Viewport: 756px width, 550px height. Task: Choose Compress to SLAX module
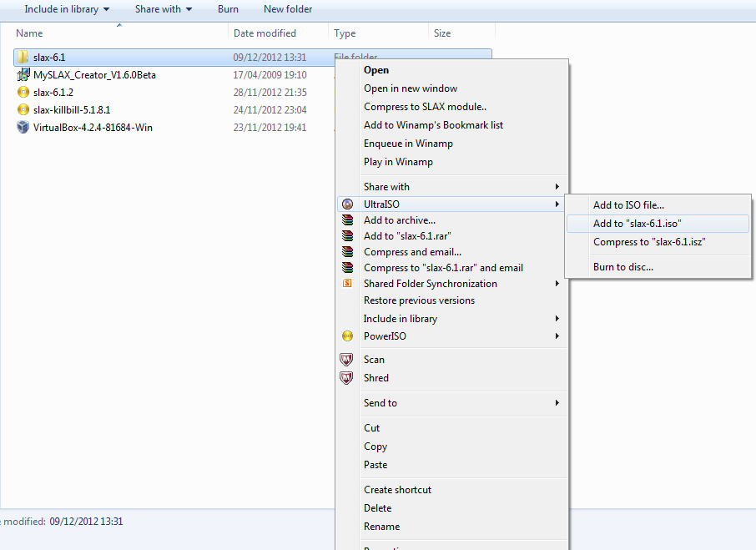[x=425, y=107]
